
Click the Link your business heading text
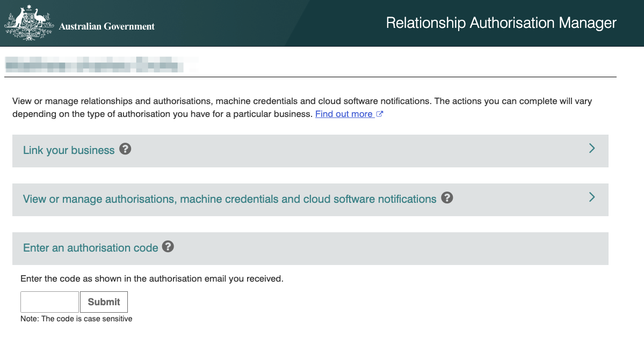coord(69,151)
